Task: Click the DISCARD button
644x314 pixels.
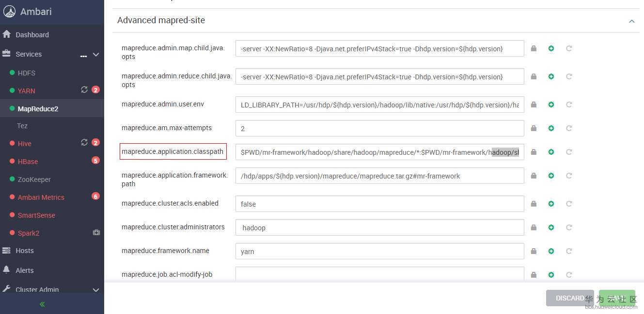Action: [x=569, y=298]
